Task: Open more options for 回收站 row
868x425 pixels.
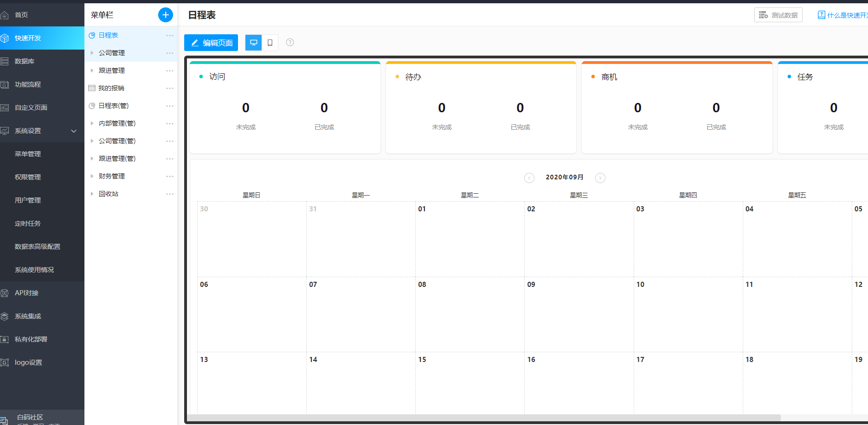Action: click(170, 194)
